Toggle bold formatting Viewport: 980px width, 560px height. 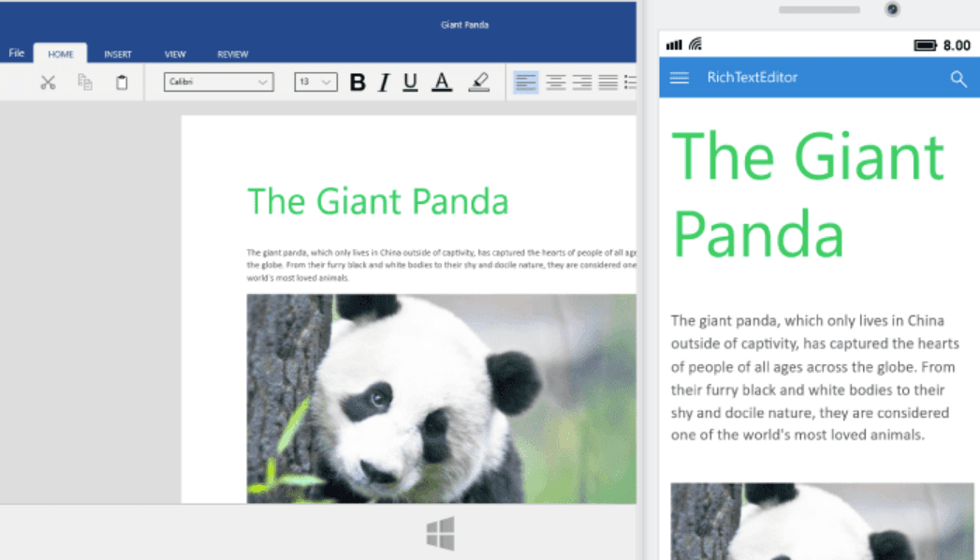click(x=358, y=81)
